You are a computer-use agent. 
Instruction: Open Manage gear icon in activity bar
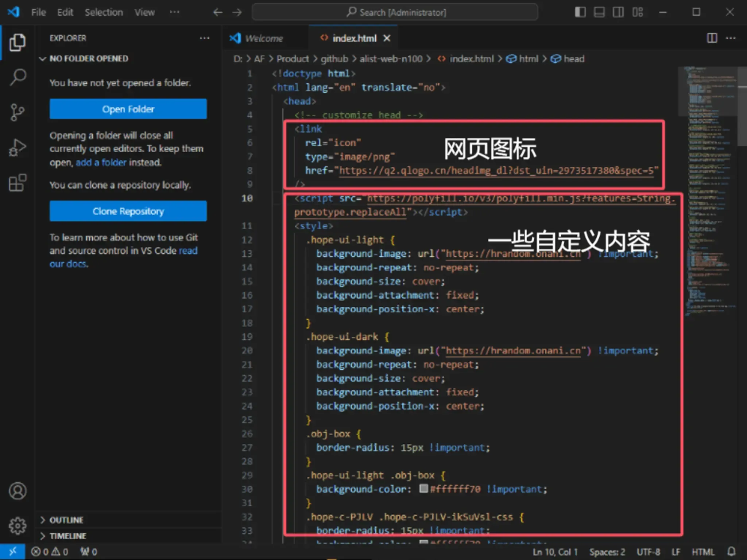click(x=18, y=526)
